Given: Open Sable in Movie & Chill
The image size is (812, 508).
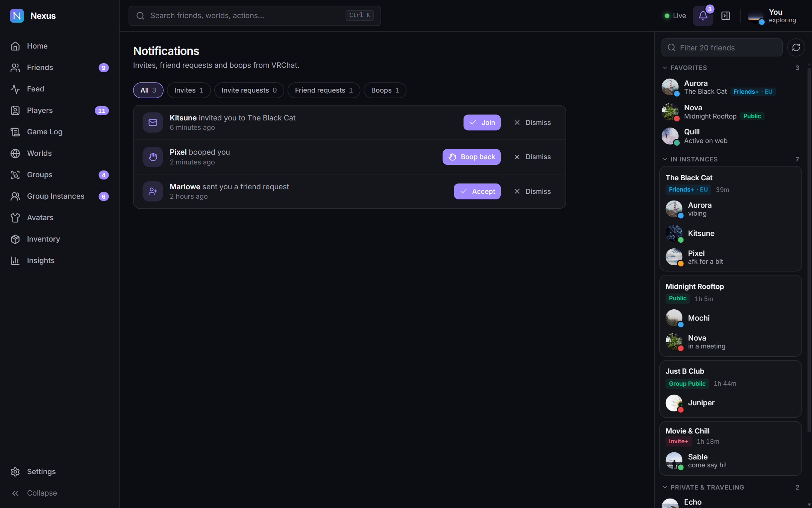Looking at the screenshot, I should [730, 461].
